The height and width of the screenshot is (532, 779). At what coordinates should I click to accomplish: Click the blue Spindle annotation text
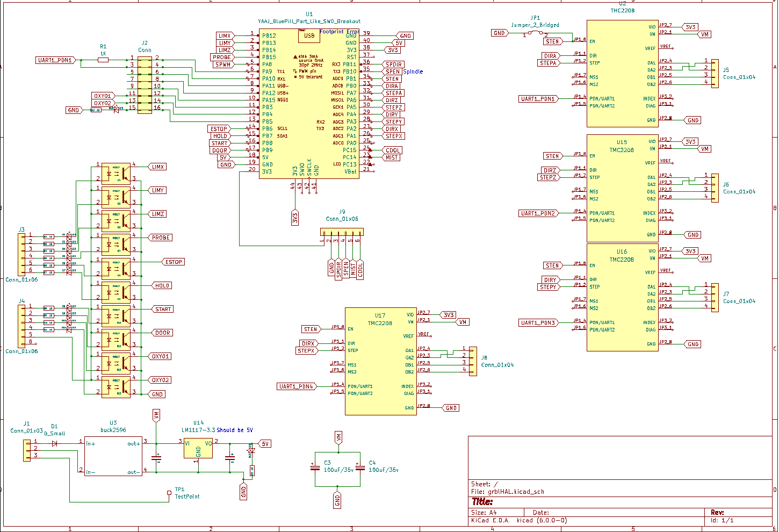coord(413,71)
